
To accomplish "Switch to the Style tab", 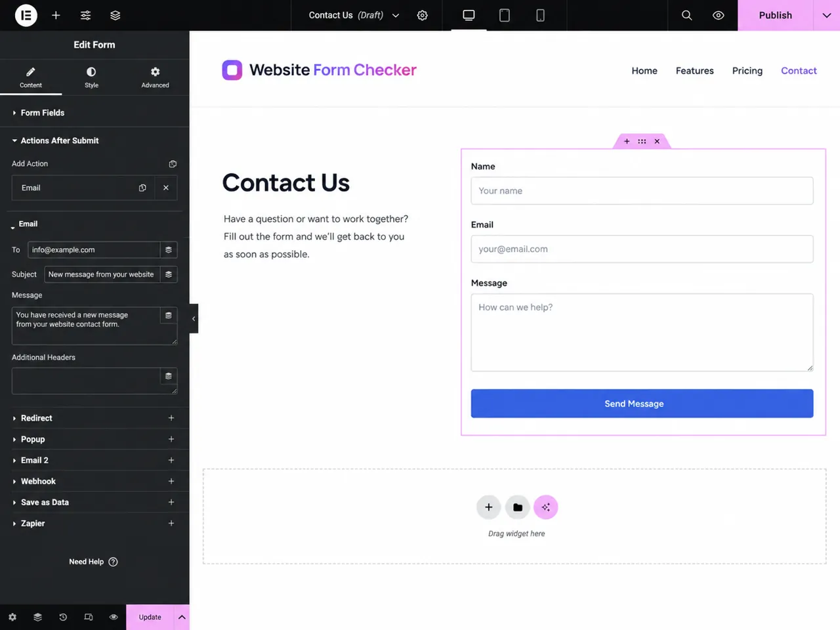I will coord(91,77).
